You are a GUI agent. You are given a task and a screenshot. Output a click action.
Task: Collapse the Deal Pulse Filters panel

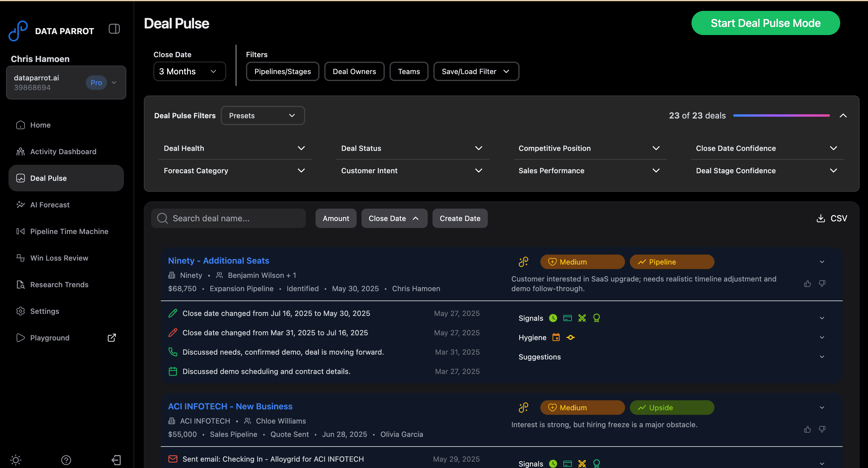point(843,115)
